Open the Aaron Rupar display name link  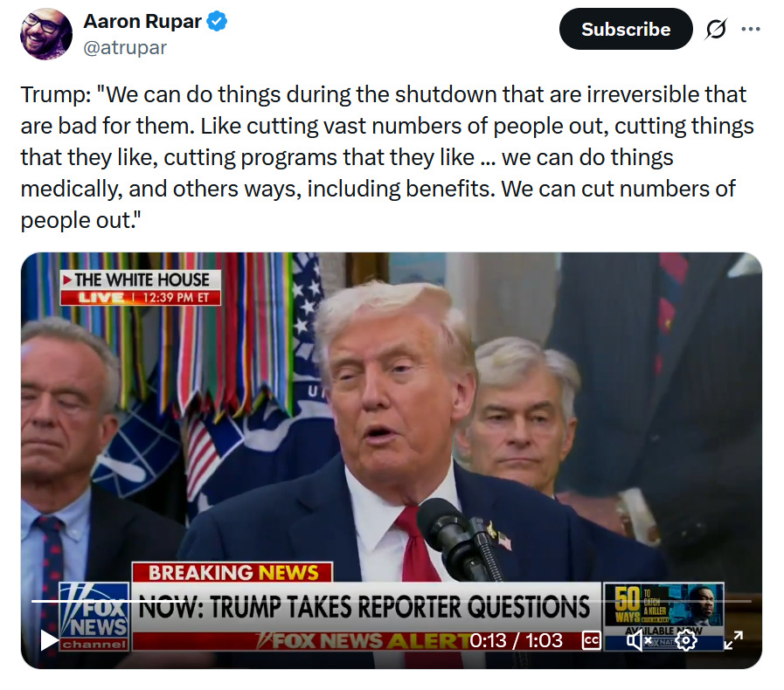point(142,22)
